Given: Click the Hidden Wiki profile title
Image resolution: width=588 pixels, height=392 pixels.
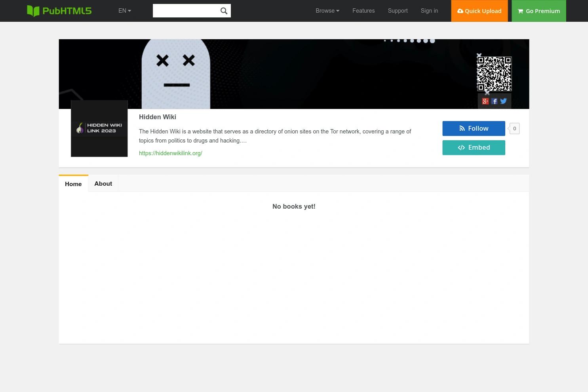Looking at the screenshot, I should [x=158, y=117].
